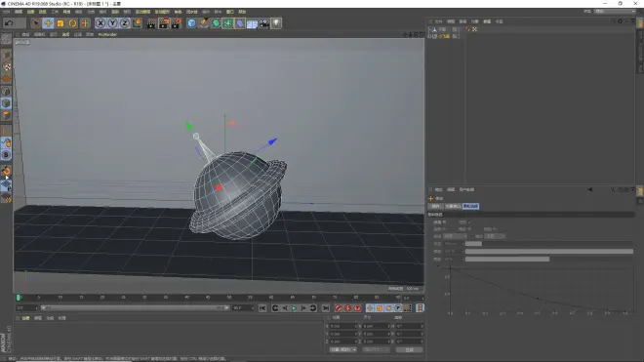The height and width of the screenshot is (362, 644).
Task: Toggle Y axis lock
Action: click(112, 23)
